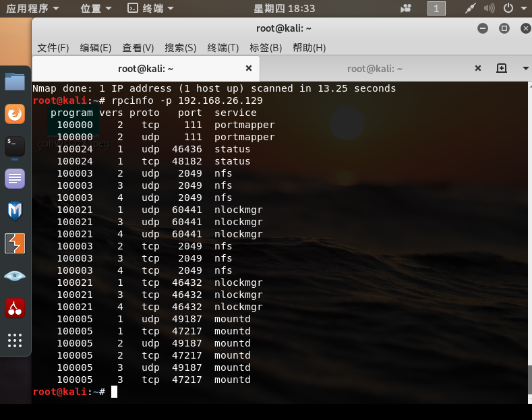Click the udp 46436 status row
The height and width of the screenshot is (420, 532).
(x=153, y=149)
